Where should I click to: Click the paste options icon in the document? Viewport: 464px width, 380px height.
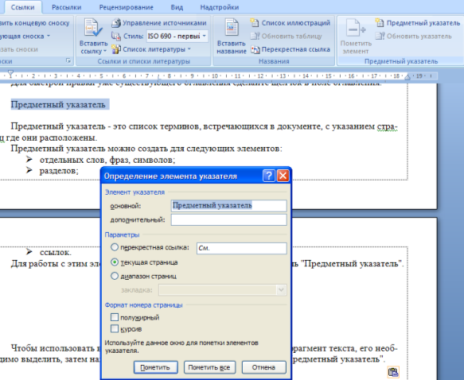(x=393, y=372)
